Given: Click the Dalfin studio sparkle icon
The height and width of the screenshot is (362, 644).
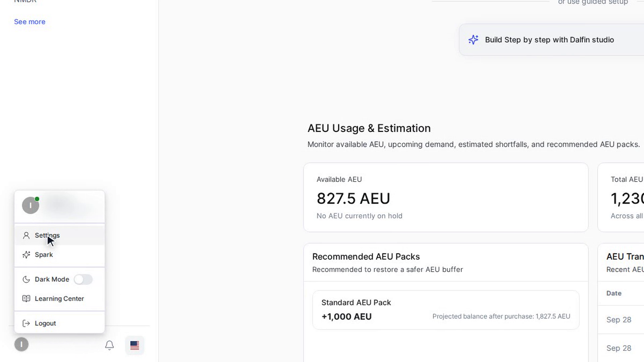Looking at the screenshot, I should (473, 40).
